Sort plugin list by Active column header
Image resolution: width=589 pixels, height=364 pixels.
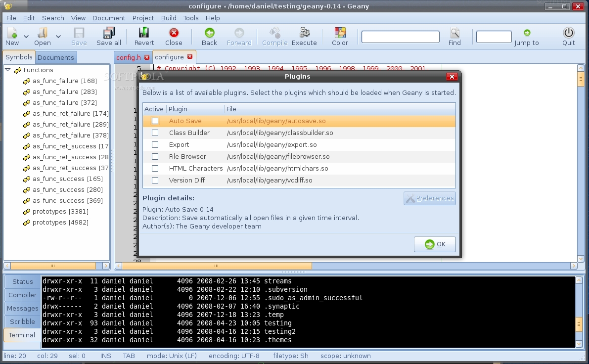coord(154,109)
